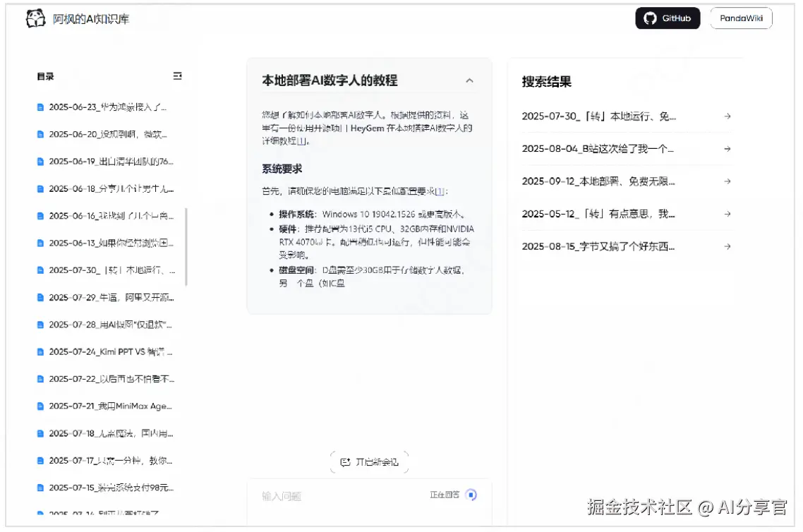Click arrow icon on 2025-05-12 search result
803x532 pixels.
727,214
